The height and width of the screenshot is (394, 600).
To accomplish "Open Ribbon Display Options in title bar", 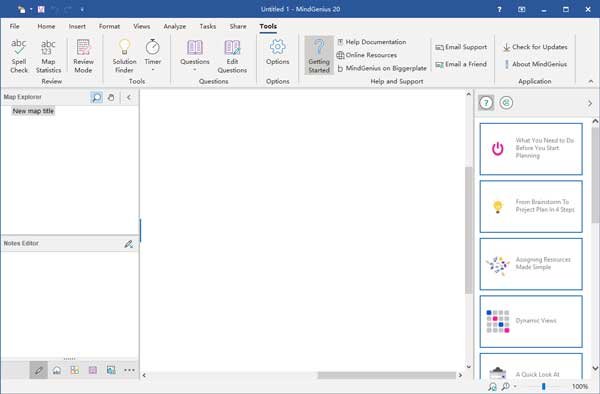I will 521,9.
